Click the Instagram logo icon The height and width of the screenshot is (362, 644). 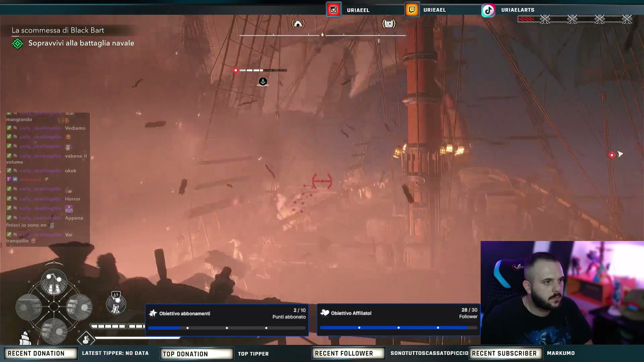tap(333, 10)
